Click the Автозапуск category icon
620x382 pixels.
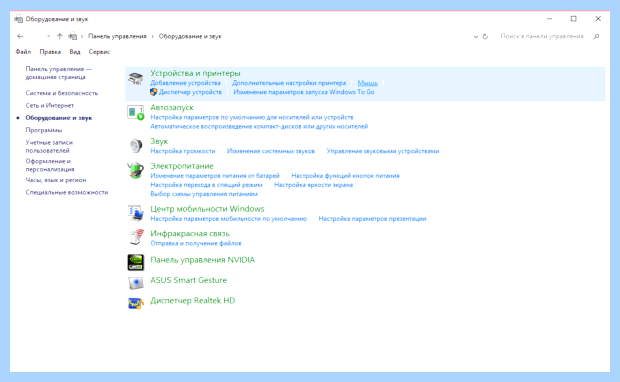[x=136, y=113]
